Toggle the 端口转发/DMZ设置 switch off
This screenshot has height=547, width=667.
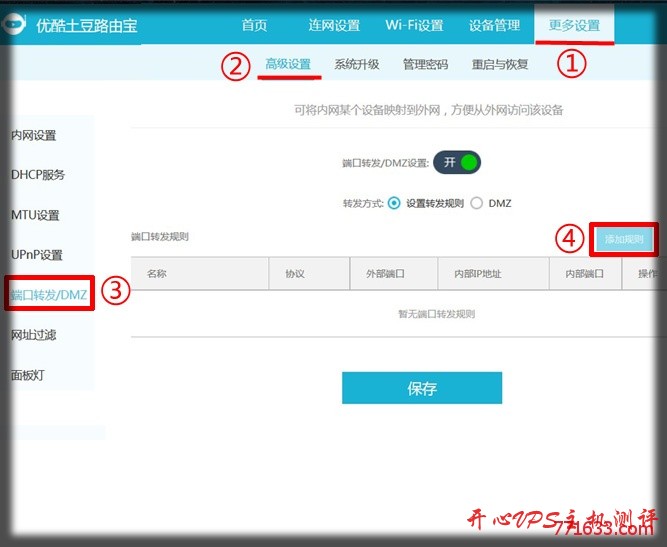tap(457, 162)
